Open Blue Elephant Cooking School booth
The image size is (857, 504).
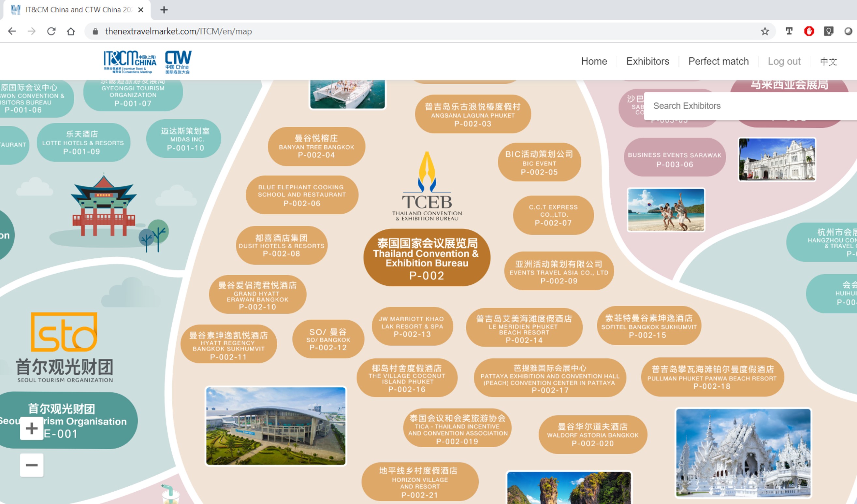(302, 195)
